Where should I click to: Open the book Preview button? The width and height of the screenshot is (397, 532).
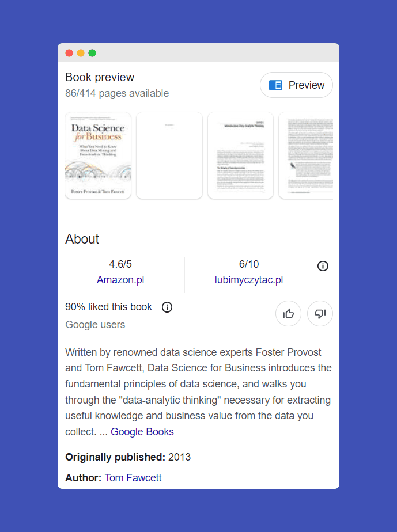(296, 85)
